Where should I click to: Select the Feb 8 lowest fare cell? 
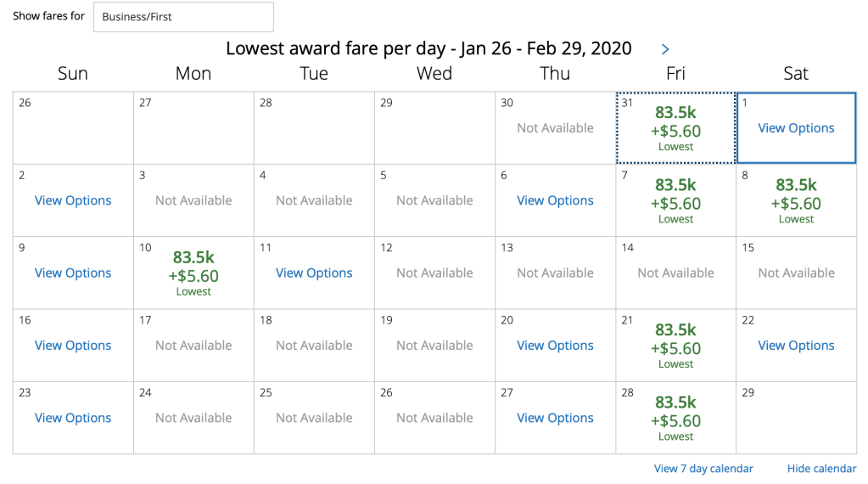coord(796,200)
